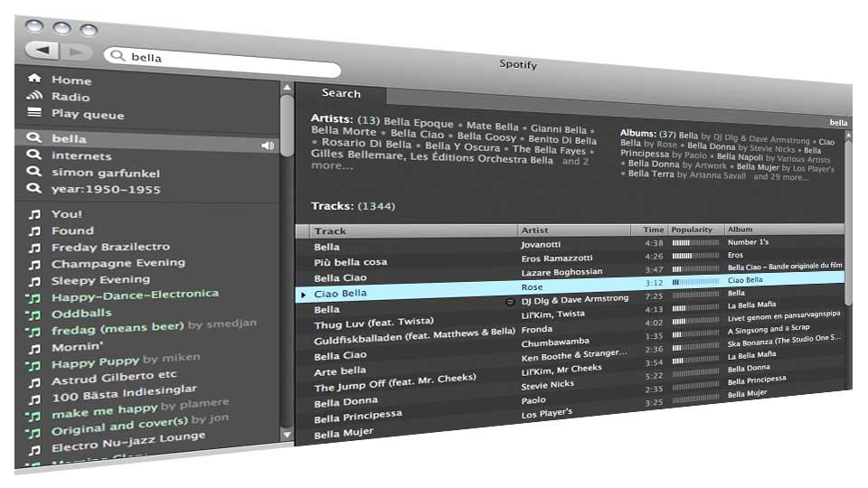This screenshot has width=868, height=488.
Task: Go back with the left arrow button
Action: pyautogui.click(x=42, y=51)
